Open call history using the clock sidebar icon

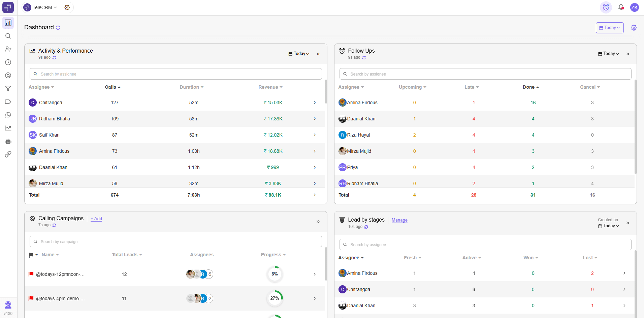click(8, 62)
